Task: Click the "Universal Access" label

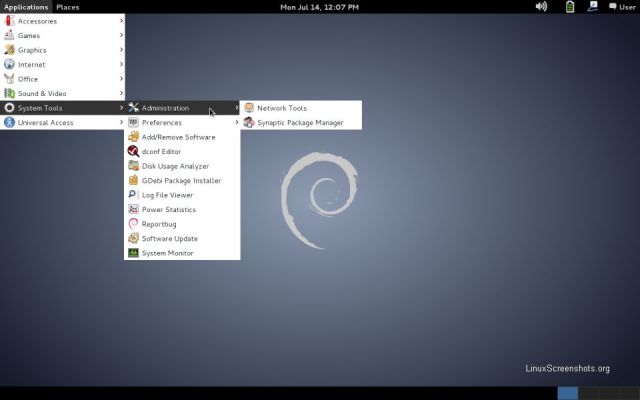Action: [x=45, y=122]
